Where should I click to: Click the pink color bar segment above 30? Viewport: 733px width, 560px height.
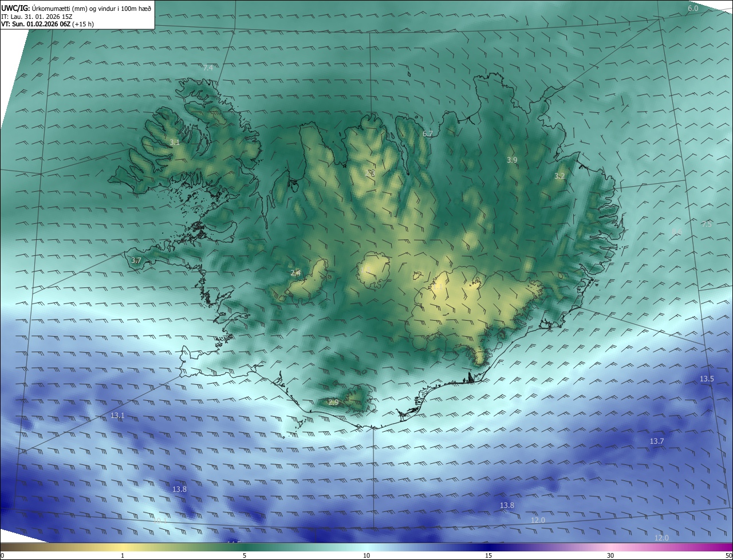pos(610,547)
